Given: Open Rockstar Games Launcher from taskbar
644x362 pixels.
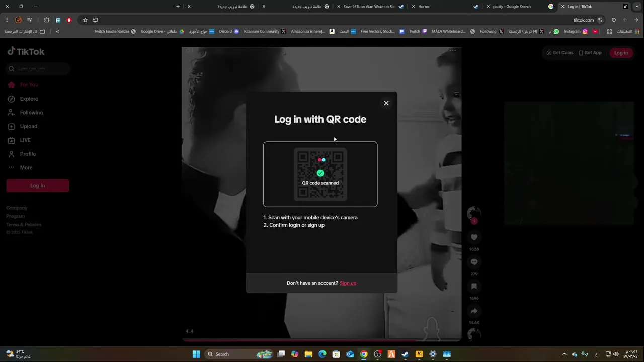Looking at the screenshot, I should [x=419, y=354].
